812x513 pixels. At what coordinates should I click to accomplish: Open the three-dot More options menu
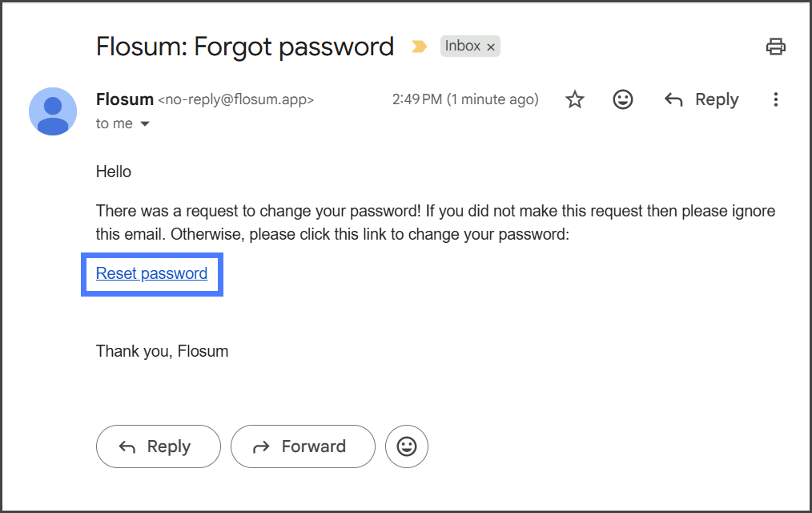point(775,99)
